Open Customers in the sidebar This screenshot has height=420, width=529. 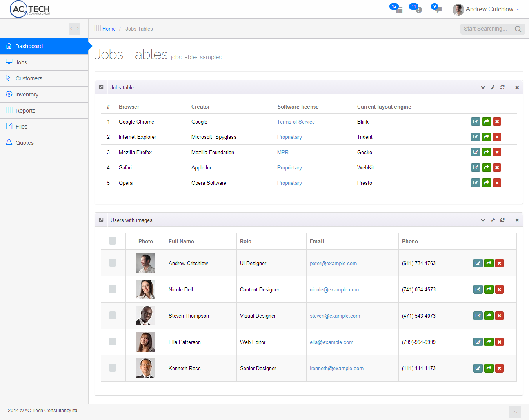(x=44, y=78)
